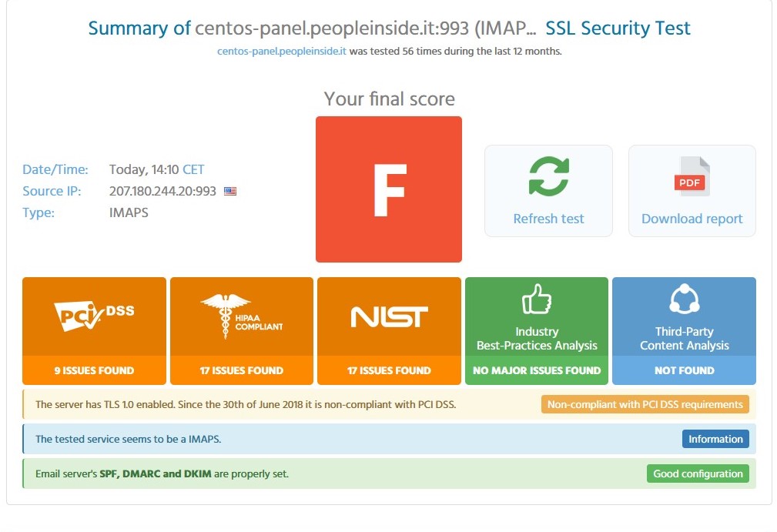Click the large red F score badge
777x532 pixels.
pyautogui.click(x=389, y=189)
